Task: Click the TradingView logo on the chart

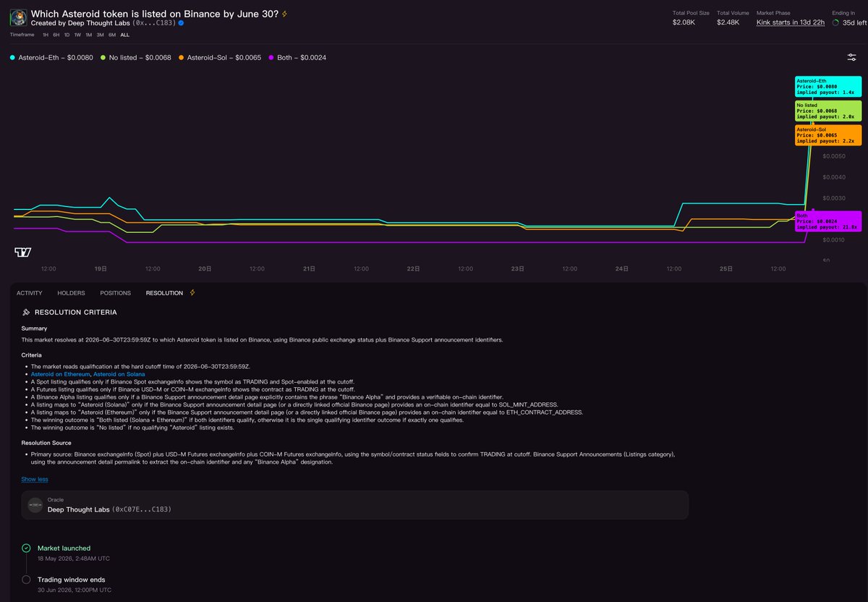Action: [x=23, y=252]
